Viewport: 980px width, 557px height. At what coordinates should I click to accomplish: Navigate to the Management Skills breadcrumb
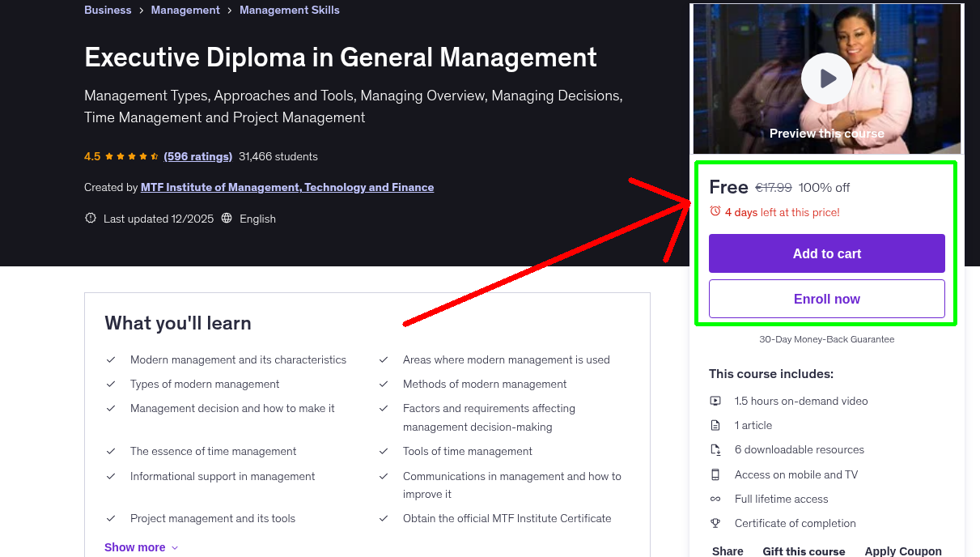point(289,10)
